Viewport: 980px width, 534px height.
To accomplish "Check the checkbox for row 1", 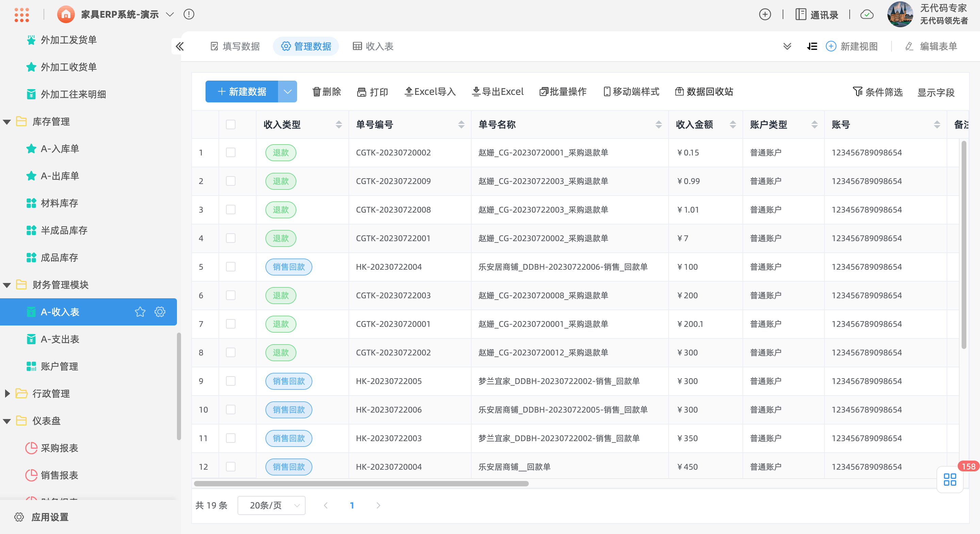I will pyautogui.click(x=231, y=152).
